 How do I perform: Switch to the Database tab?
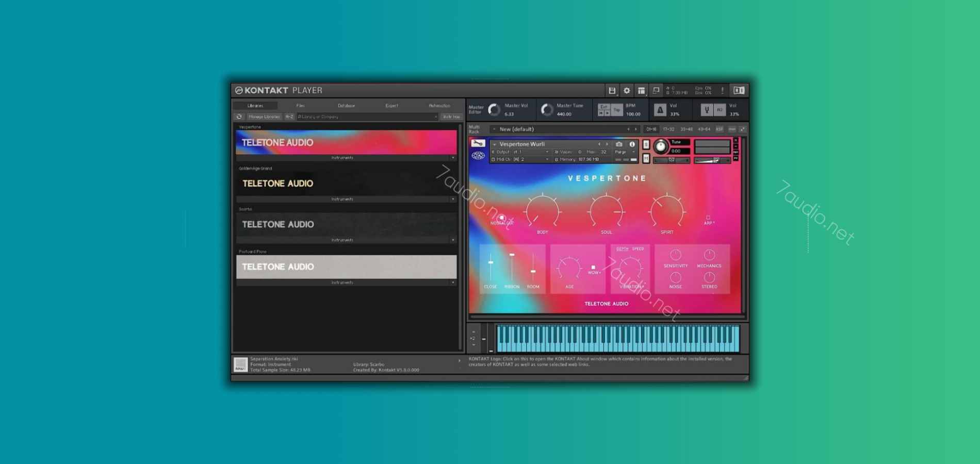pos(346,106)
